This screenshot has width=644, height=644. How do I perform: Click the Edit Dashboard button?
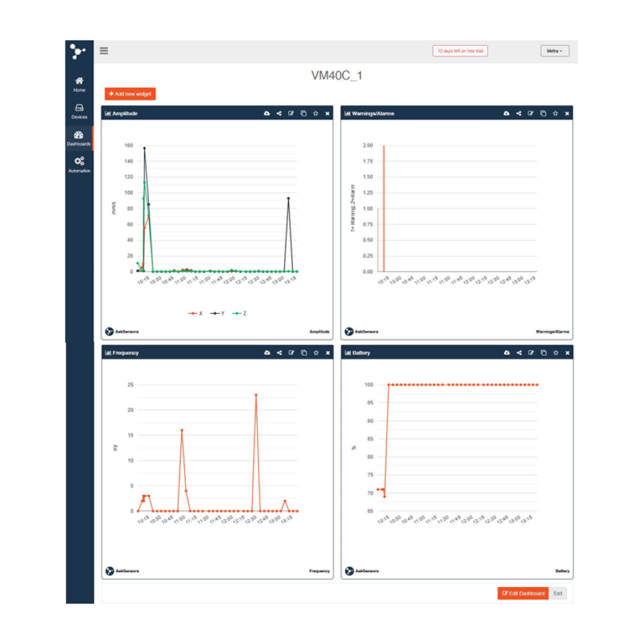[x=523, y=593]
